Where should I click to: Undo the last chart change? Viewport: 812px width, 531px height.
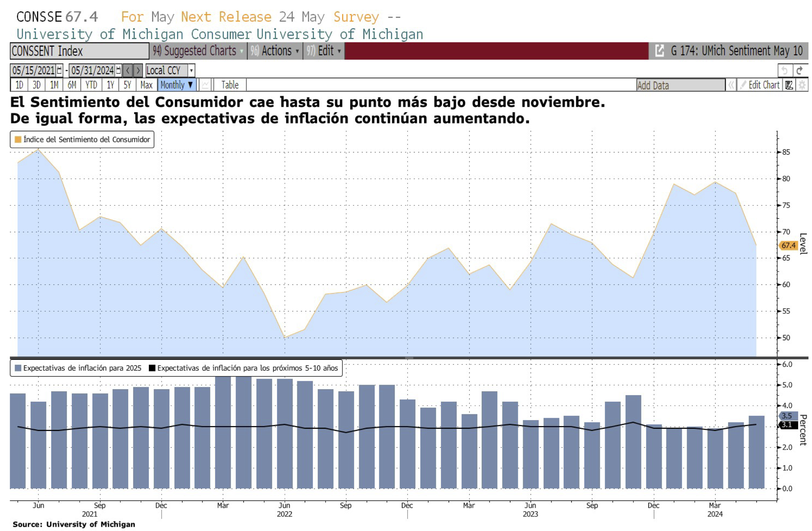784,71
